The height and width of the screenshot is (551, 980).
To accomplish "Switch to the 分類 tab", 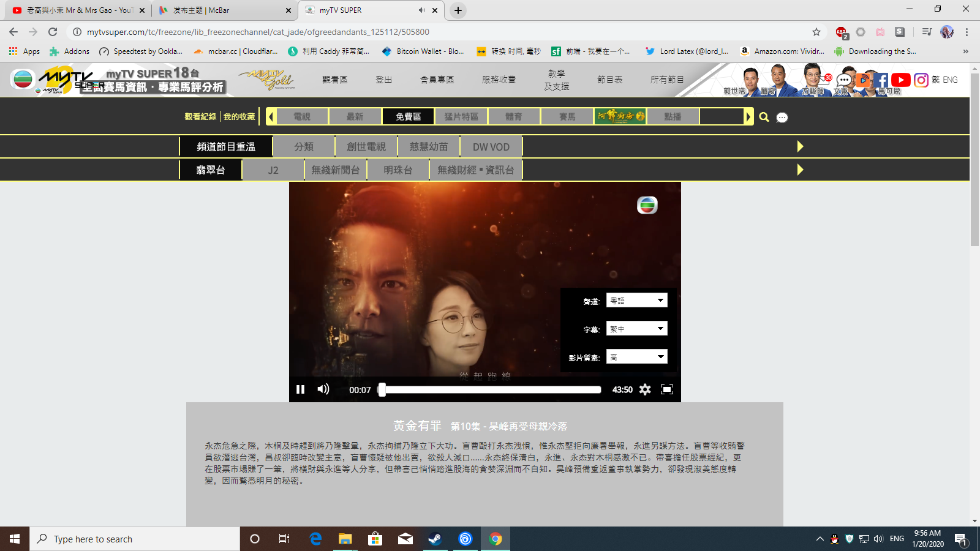I will [x=304, y=147].
